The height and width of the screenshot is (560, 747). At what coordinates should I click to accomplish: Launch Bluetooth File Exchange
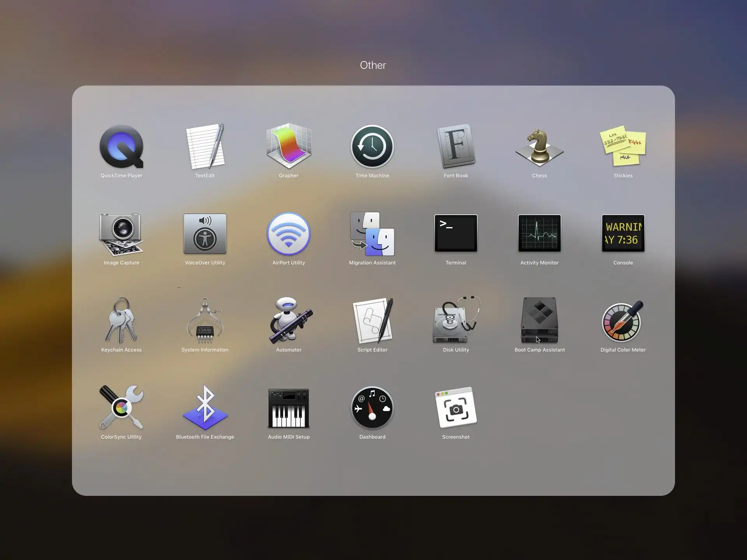tap(205, 408)
